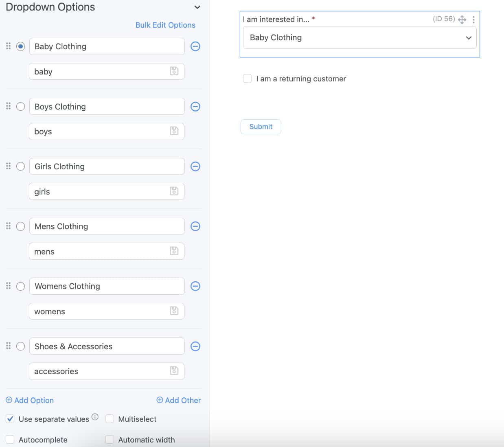Enable the Automatic width checkbox

110,440
